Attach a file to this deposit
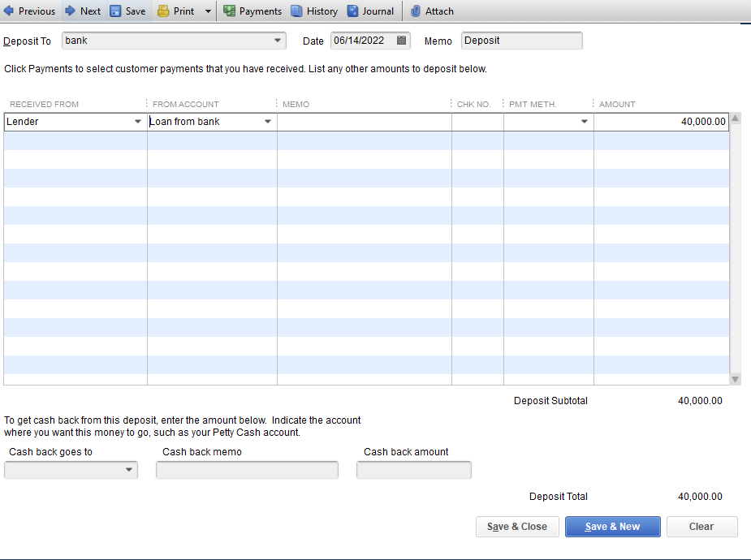Viewport: 751px width, 560px height. pyautogui.click(x=432, y=11)
